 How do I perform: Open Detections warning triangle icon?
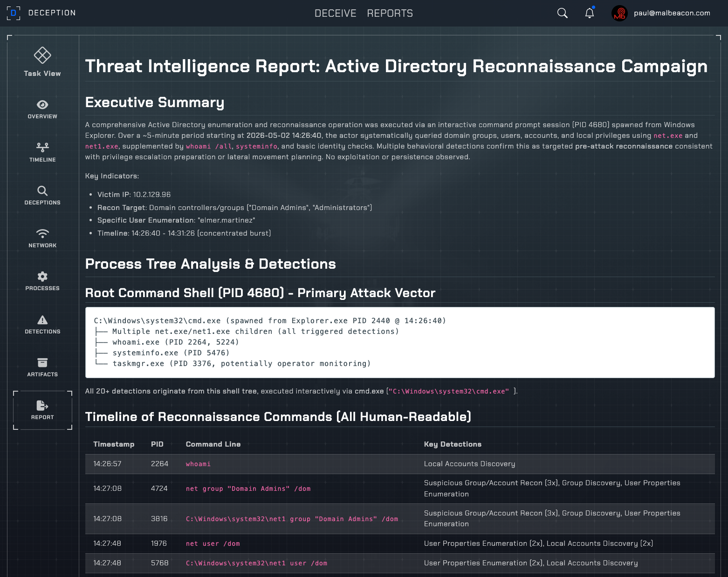click(42, 319)
